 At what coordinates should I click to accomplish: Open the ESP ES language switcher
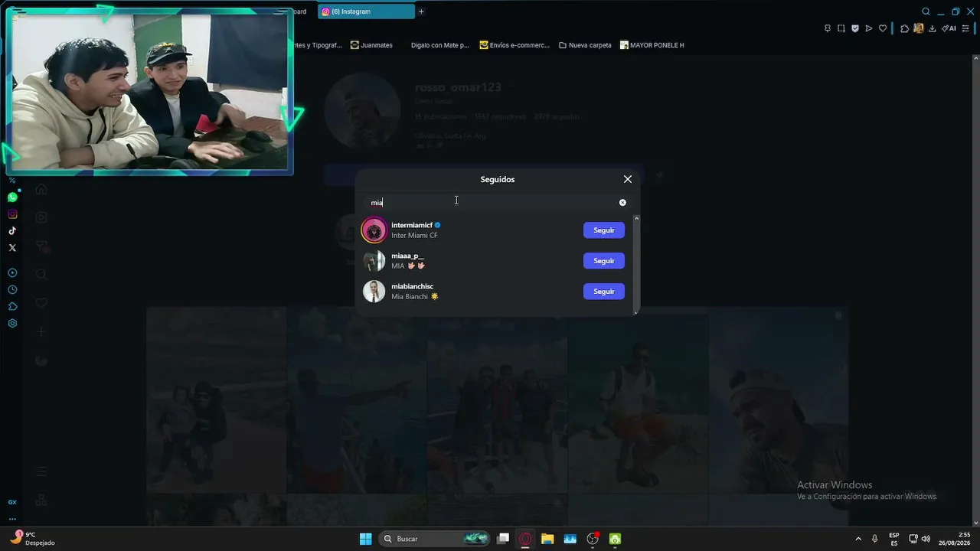(894, 539)
